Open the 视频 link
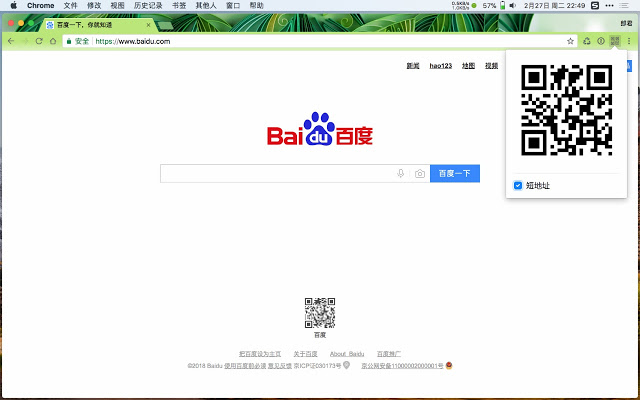The width and height of the screenshot is (640, 400). (x=491, y=66)
